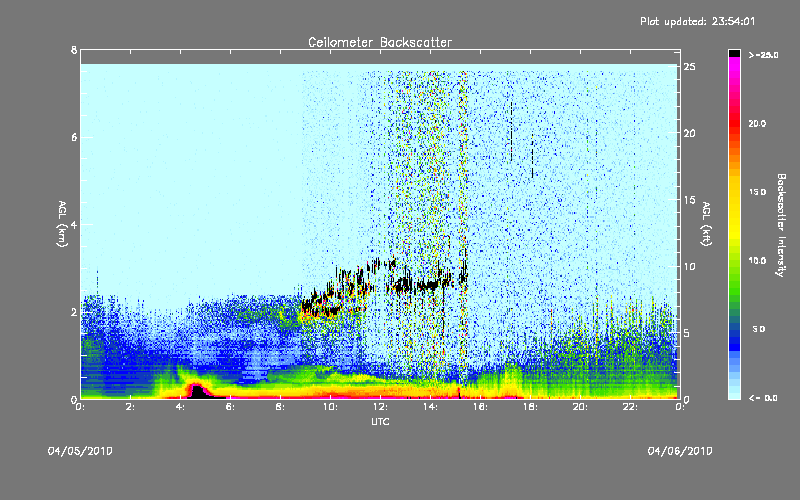Click the '15' kft tick label on right axis
The width and height of the screenshot is (800, 500).
click(x=690, y=200)
